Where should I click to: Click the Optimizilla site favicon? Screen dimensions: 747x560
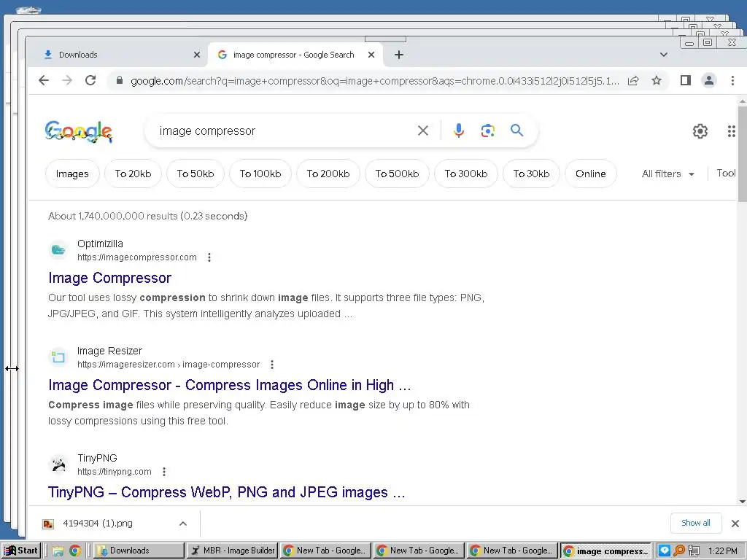tap(58, 250)
